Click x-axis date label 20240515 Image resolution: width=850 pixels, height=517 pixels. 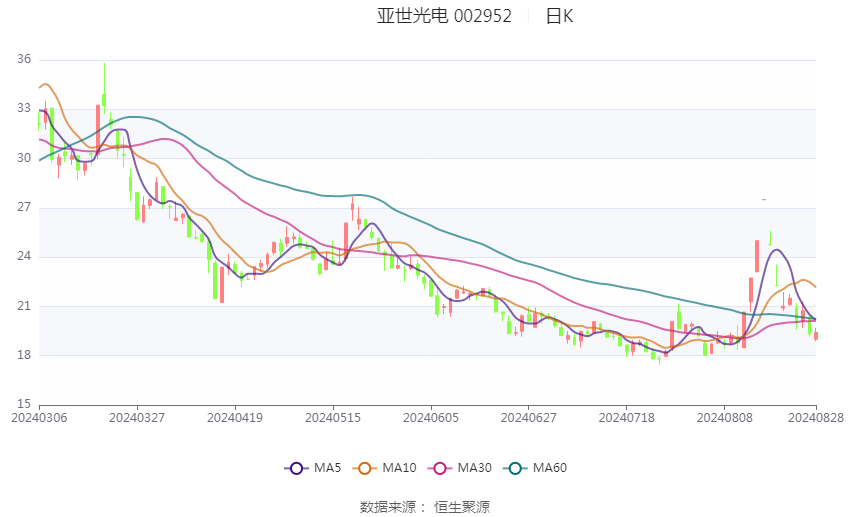coord(333,418)
